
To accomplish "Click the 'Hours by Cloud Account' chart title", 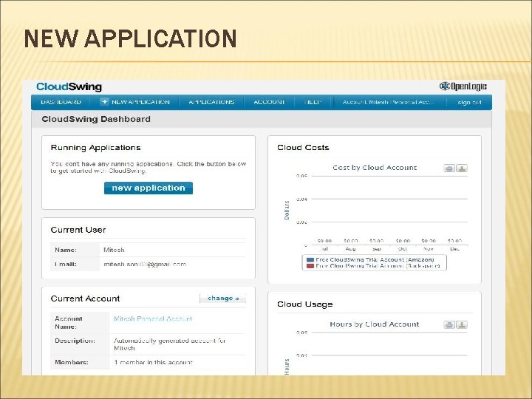I will click(375, 324).
